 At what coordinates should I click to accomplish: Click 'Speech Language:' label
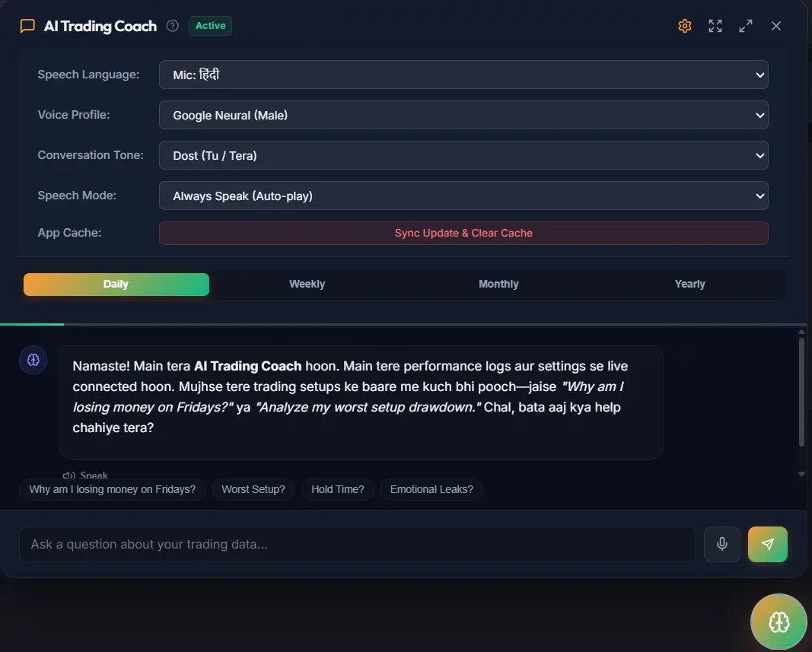click(88, 75)
